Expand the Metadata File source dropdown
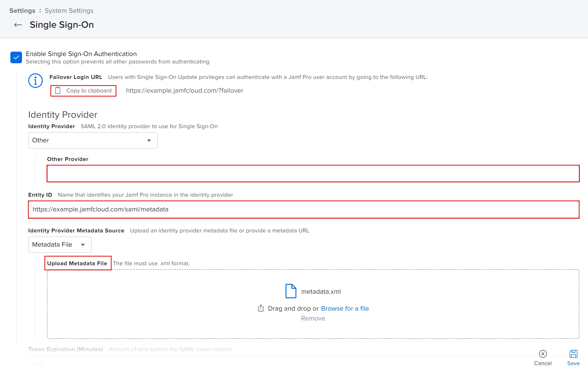 click(x=59, y=244)
